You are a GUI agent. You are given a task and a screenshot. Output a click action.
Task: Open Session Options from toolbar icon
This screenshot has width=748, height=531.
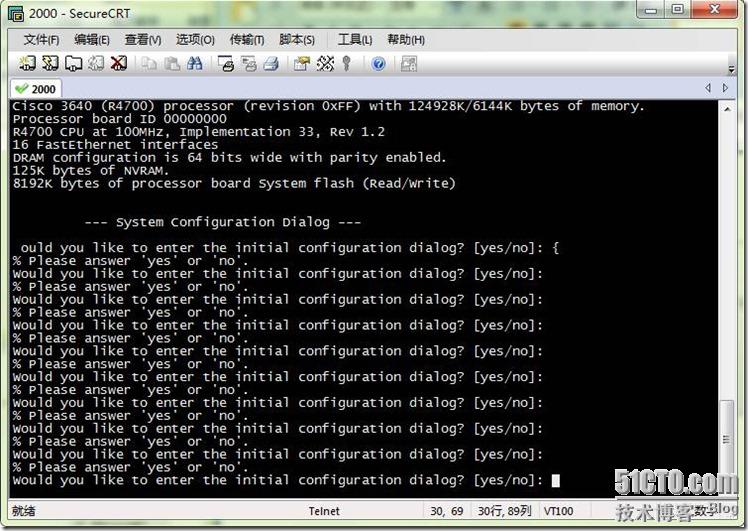pos(301,63)
